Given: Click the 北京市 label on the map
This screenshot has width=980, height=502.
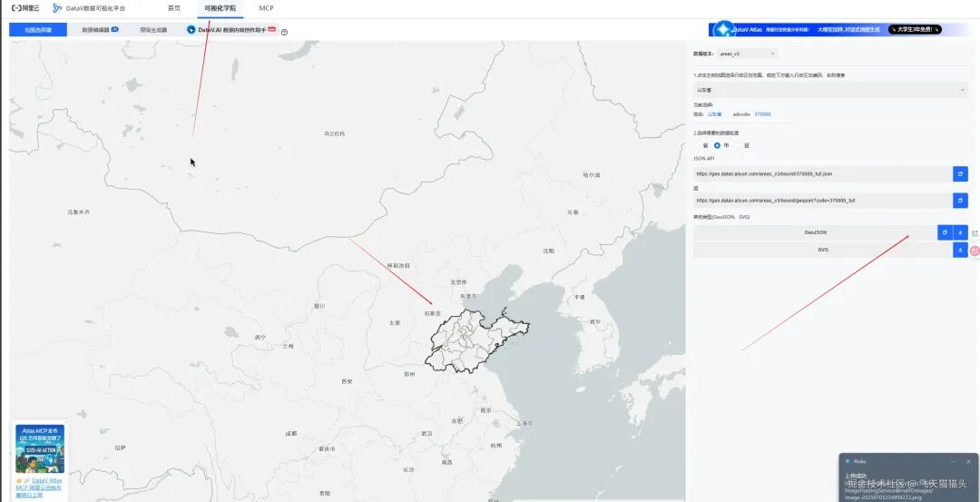Looking at the screenshot, I should pyautogui.click(x=459, y=282).
